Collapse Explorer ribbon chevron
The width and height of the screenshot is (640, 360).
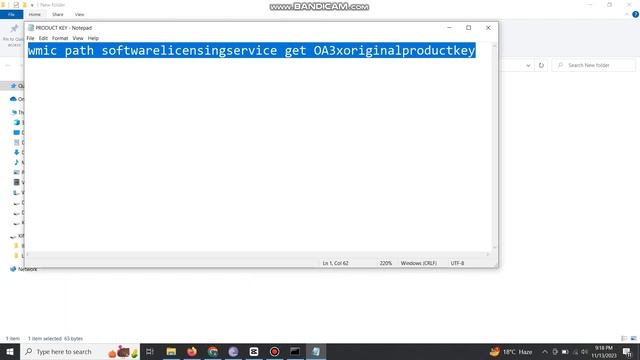[x=627, y=14]
